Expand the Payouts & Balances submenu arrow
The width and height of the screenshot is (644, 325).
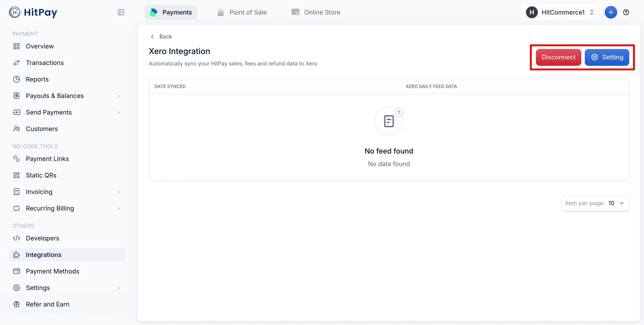pos(119,96)
